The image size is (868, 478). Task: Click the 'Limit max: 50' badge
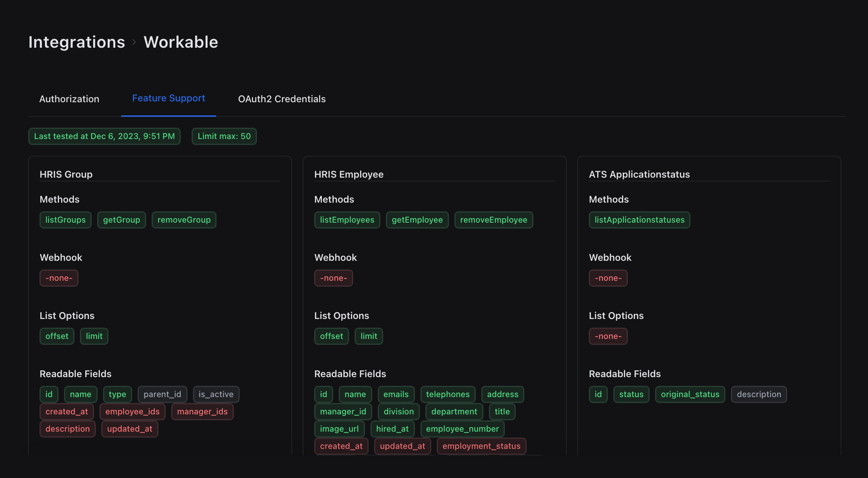(224, 136)
